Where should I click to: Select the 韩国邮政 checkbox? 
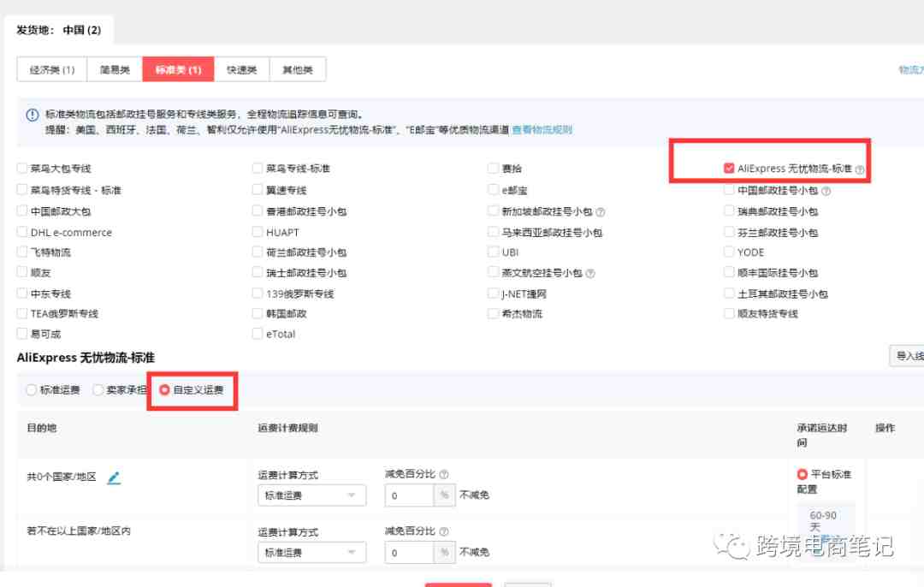pyautogui.click(x=258, y=313)
